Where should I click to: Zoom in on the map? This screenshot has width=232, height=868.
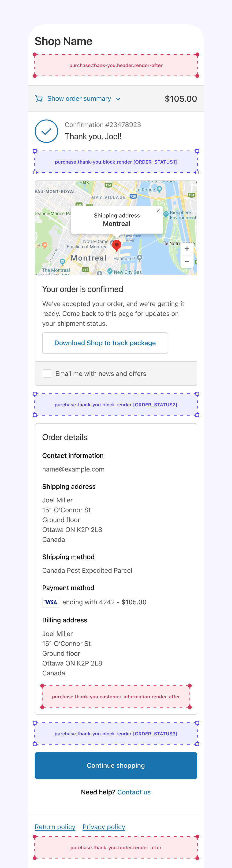pyautogui.click(x=187, y=249)
